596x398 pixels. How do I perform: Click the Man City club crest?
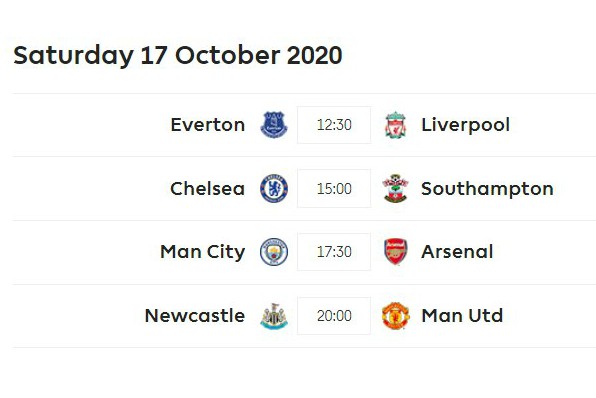[274, 252]
